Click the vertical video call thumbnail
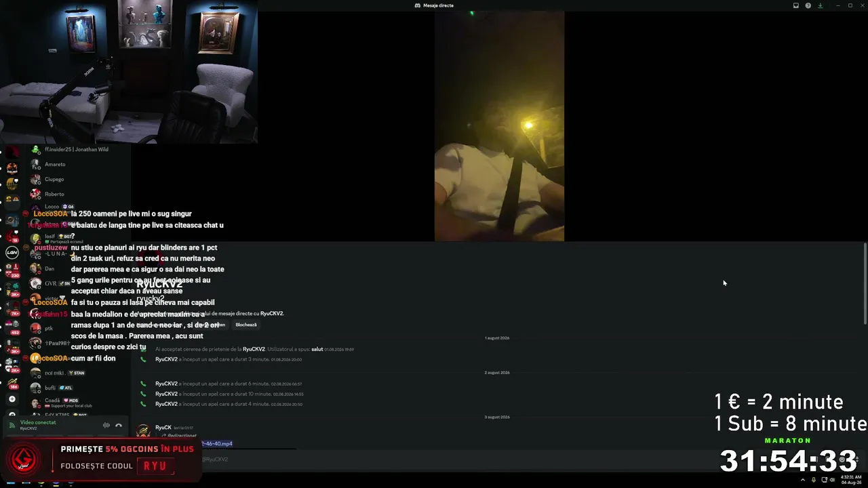 (499, 126)
